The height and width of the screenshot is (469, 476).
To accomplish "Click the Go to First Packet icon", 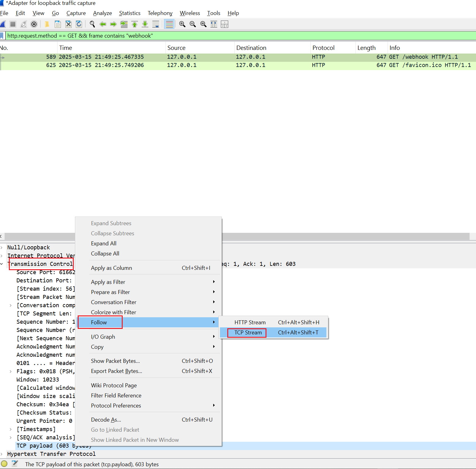I will tap(135, 24).
